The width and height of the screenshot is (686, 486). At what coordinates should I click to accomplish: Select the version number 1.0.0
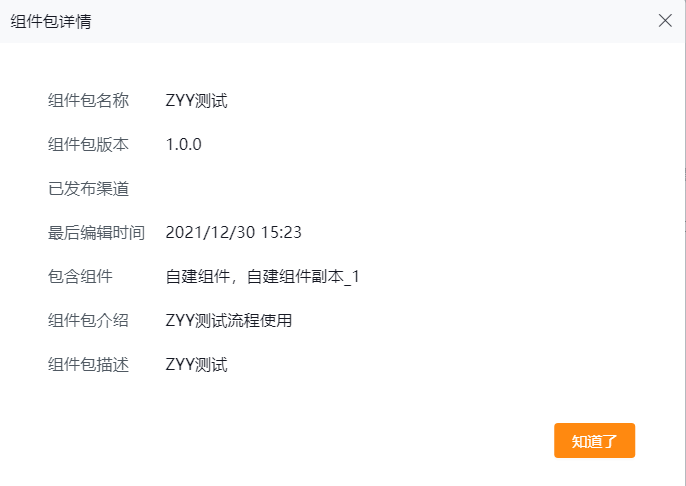(184, 144)
